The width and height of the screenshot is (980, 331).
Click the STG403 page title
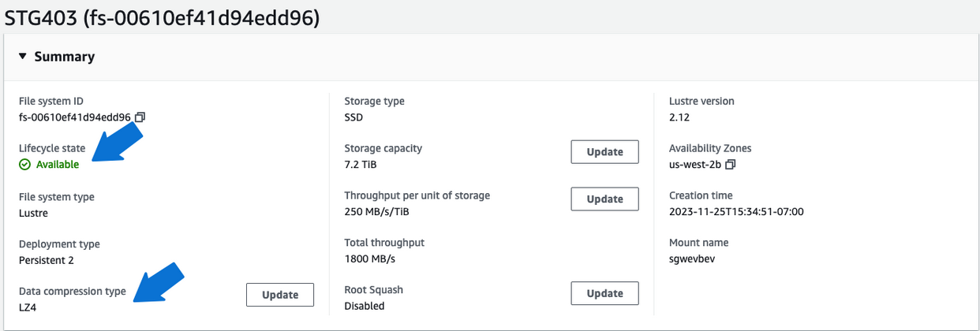(162, 17)
